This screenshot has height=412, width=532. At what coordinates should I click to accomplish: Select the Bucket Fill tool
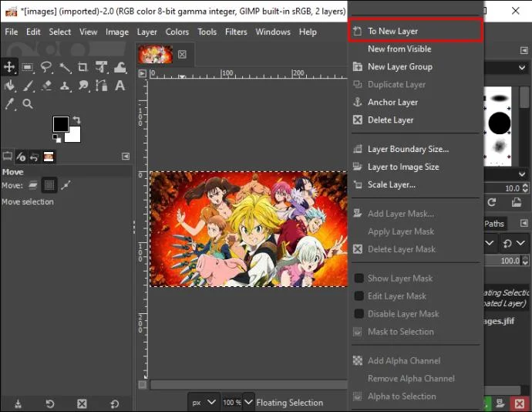click(x=9, y=85)
